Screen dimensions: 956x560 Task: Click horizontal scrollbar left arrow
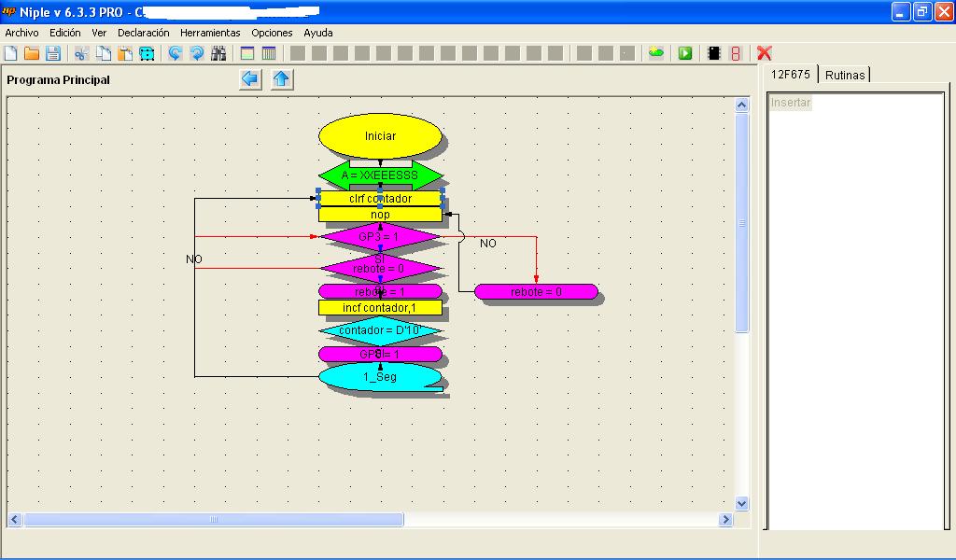(x=15, y=520)
